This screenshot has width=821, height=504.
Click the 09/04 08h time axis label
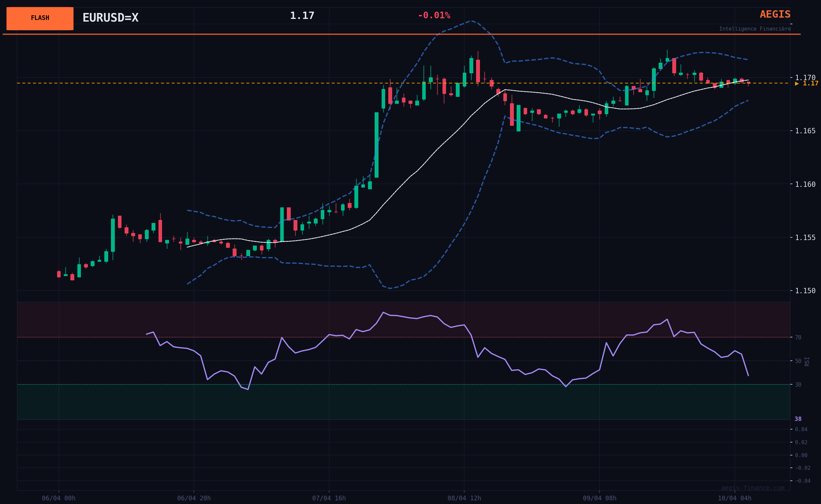point(599,498)
